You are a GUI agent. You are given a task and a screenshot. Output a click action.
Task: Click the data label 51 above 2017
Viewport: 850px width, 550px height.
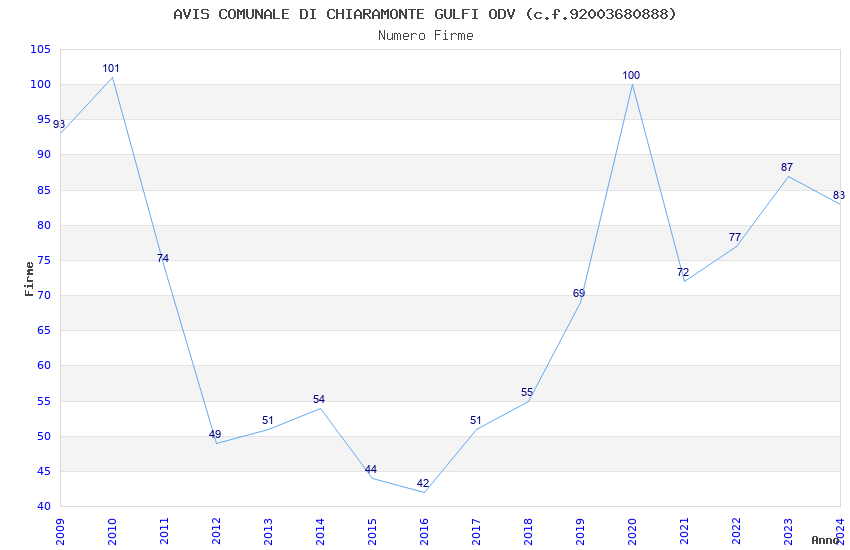pos(475,420)
